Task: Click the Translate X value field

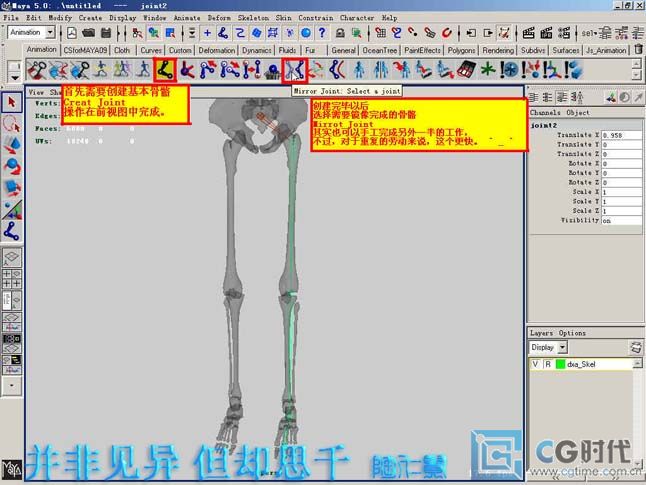Action: click(x=621, y=135)
